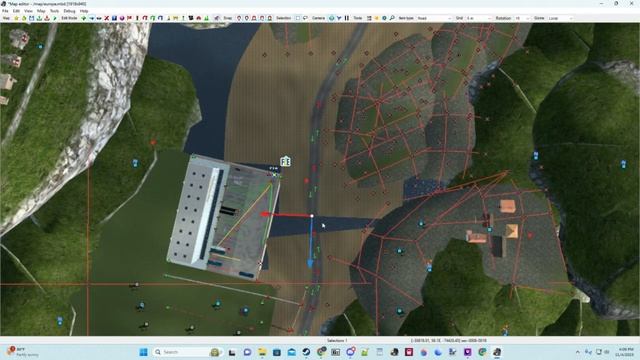This screenshot has height=360, width=640.
Task: Show hidden system tray icons
Action: 578,352
